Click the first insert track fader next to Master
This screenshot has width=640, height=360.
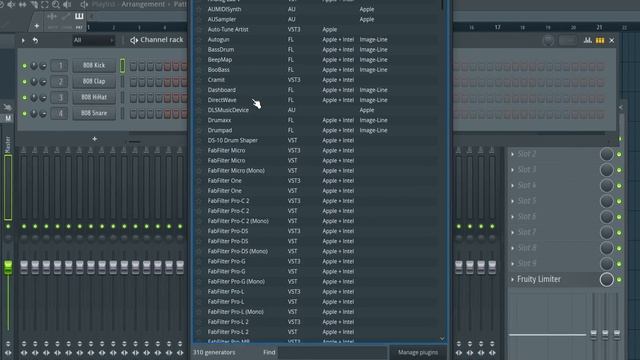24,267
